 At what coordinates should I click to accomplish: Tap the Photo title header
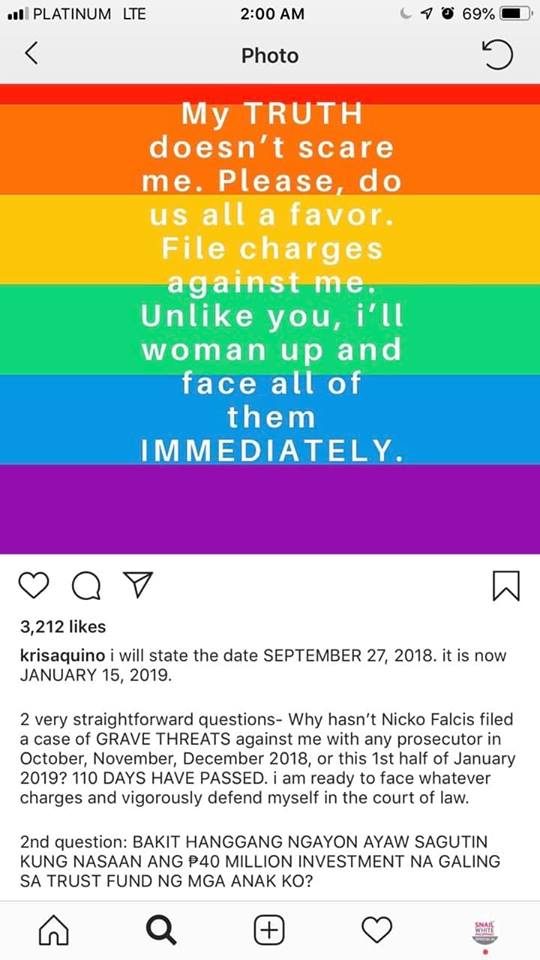[x=270, y=56]
